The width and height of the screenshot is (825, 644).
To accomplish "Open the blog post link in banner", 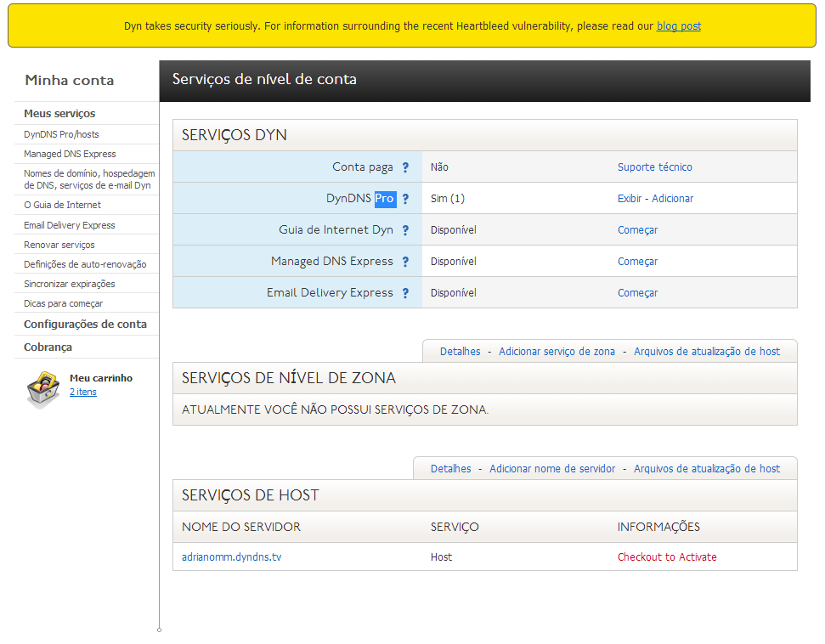I will (x=679, y=25).
